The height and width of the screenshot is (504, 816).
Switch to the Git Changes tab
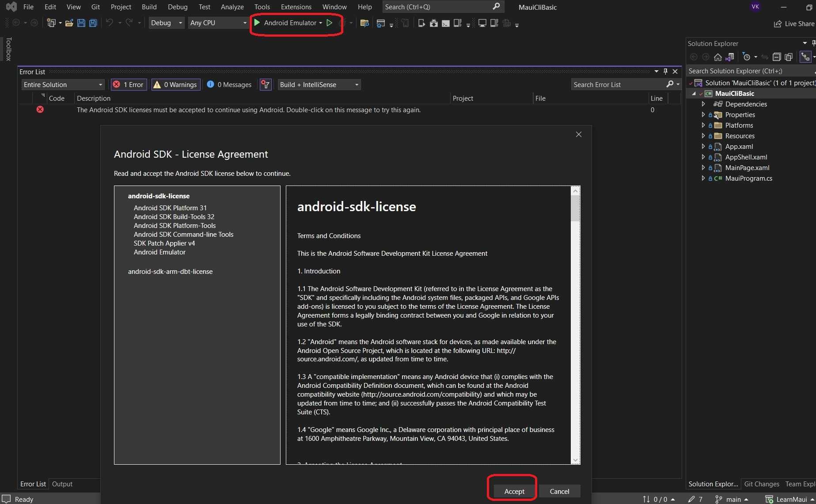[x=762, y=484]
